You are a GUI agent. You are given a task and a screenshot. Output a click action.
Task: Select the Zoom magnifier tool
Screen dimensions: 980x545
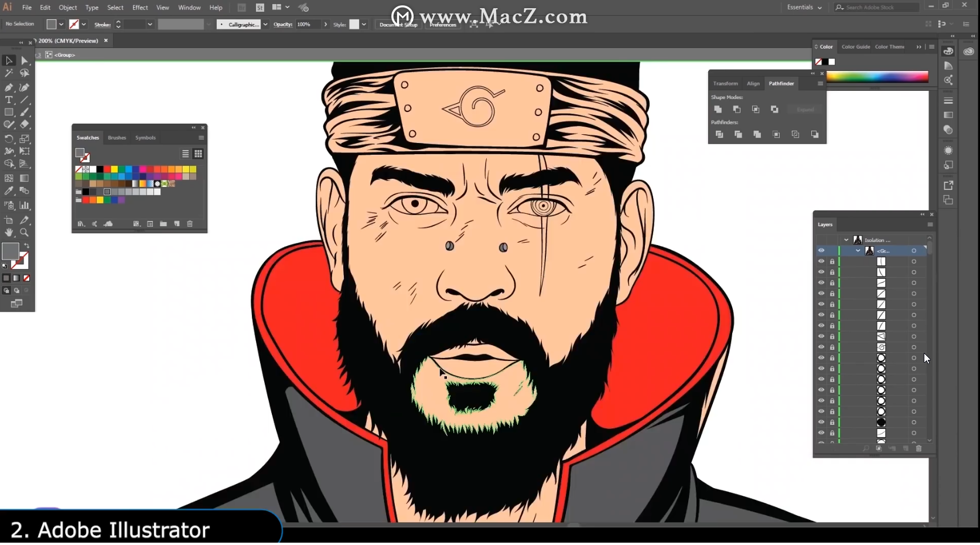click(24, 232)
